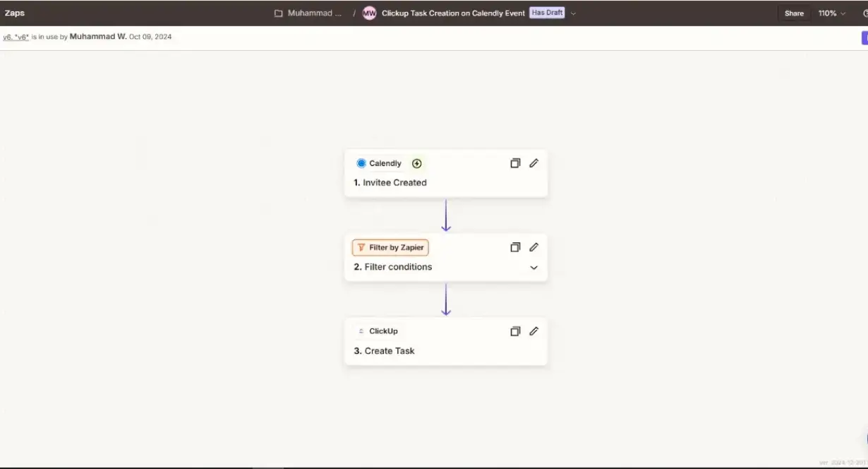Select the 2. Filter conditions step
Viewport: 868px width, 469px height.
coord(446,257)
